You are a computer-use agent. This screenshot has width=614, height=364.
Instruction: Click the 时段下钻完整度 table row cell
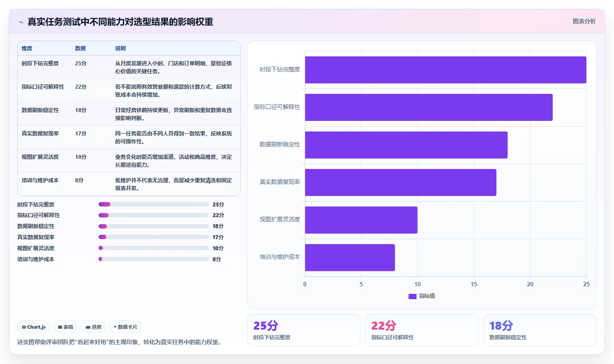(40, 64)
